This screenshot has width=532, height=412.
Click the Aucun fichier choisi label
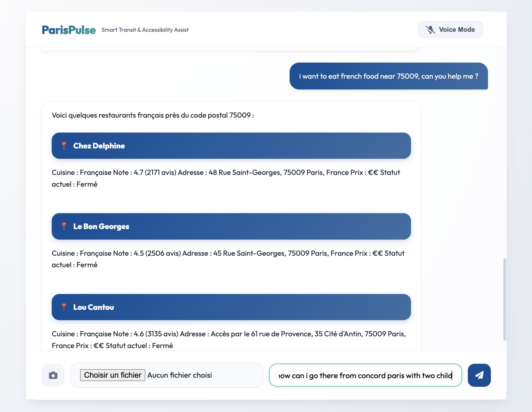tap(179, 375)
